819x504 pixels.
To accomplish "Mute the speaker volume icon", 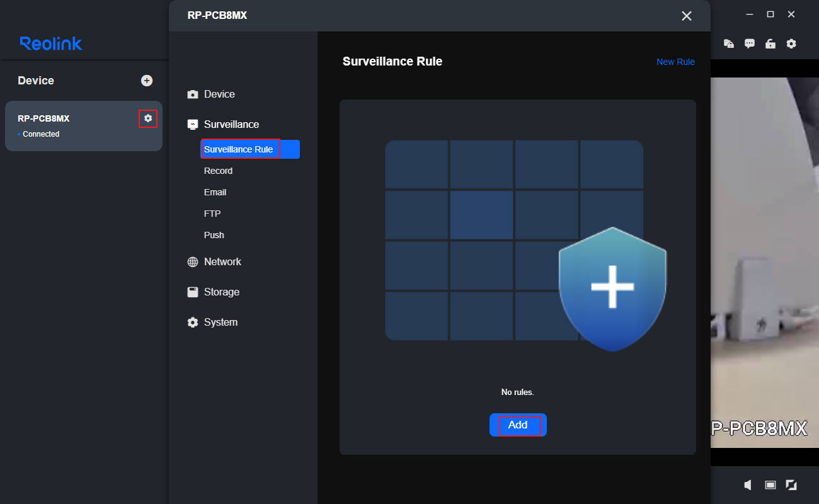I will click(748, 484).
